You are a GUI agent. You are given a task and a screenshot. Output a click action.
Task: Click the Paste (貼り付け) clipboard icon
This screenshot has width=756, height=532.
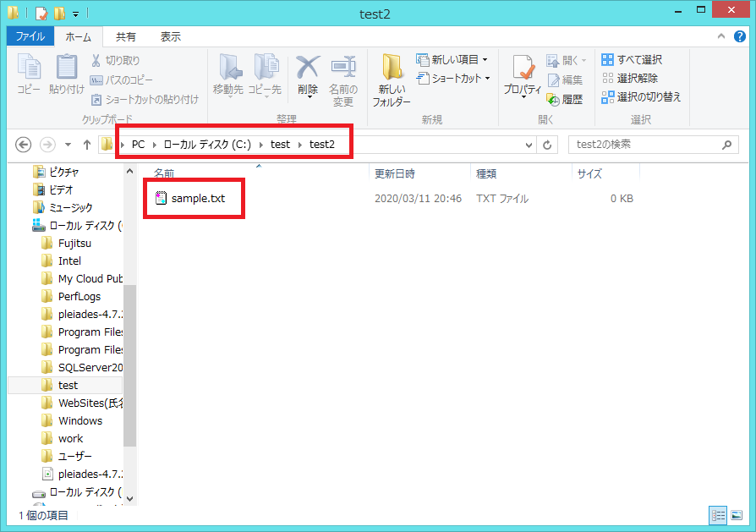pos(67,74)
